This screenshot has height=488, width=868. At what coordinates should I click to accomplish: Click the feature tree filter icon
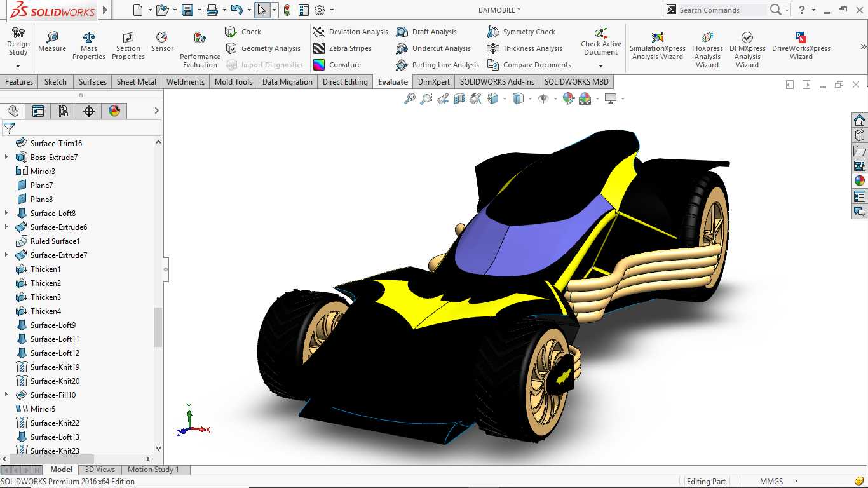(x=9, y=128)
